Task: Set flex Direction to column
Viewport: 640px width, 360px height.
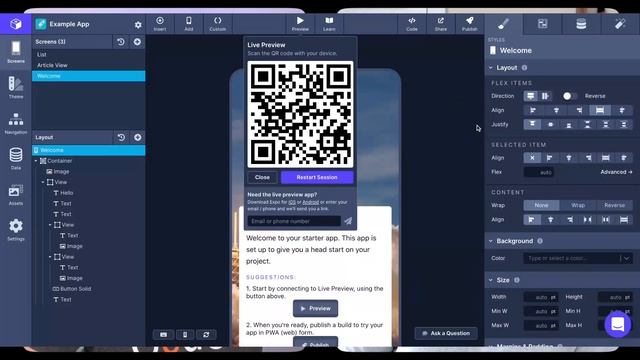Action: point(530,96)
